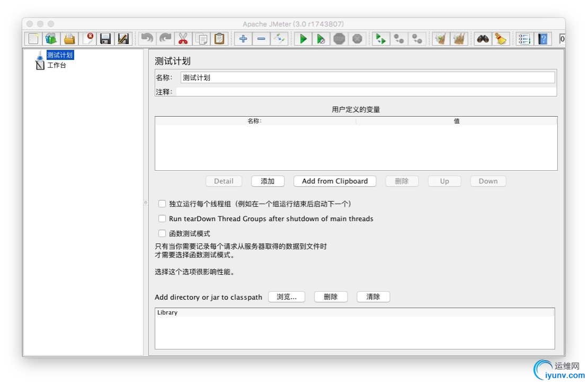Expand all nodes with plus icon

tap(243, 39)
